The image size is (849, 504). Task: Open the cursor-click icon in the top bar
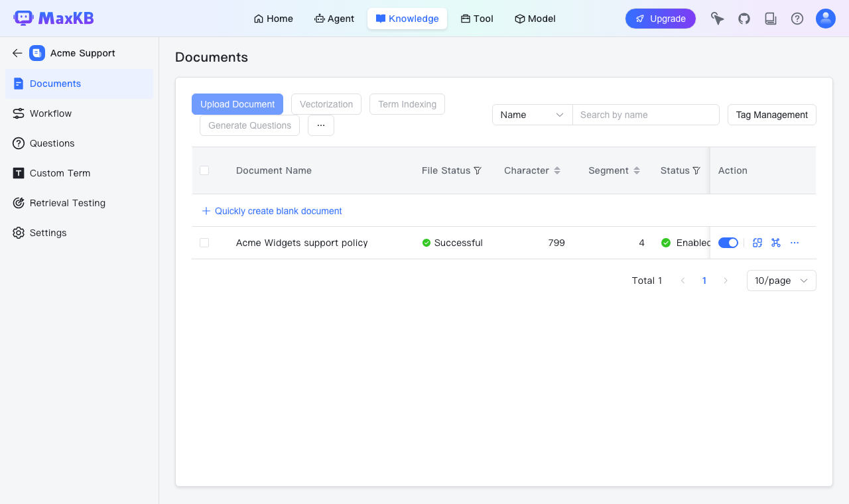718,19
